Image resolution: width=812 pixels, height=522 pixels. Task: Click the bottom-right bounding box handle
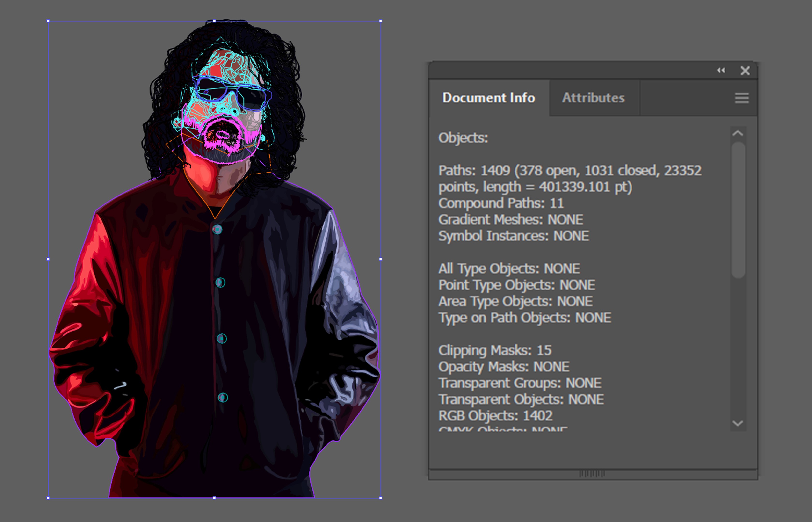click(381, 498)
